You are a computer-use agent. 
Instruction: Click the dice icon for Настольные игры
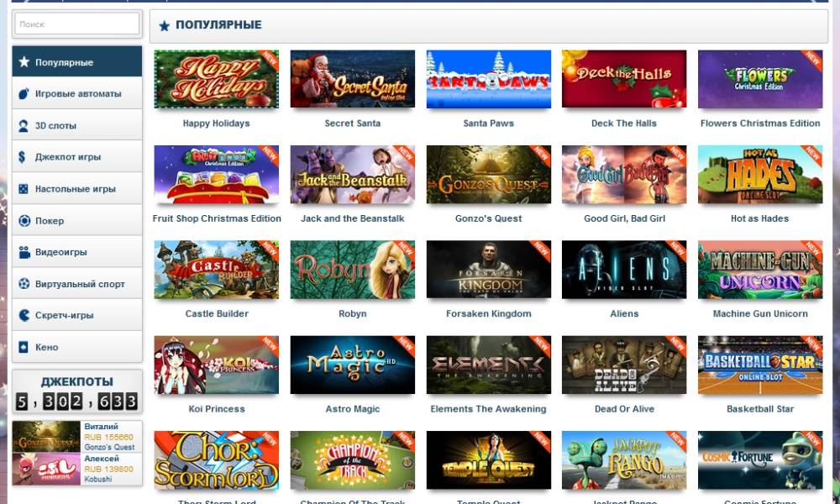point(24,189)
